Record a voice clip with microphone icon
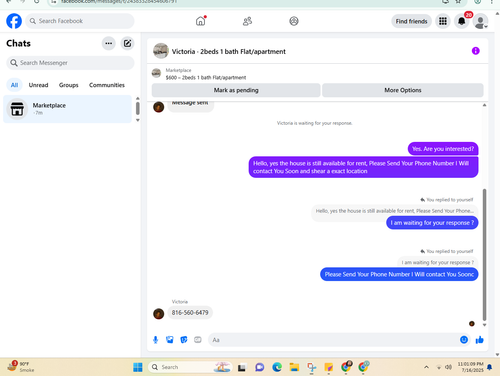 [155, 340]
